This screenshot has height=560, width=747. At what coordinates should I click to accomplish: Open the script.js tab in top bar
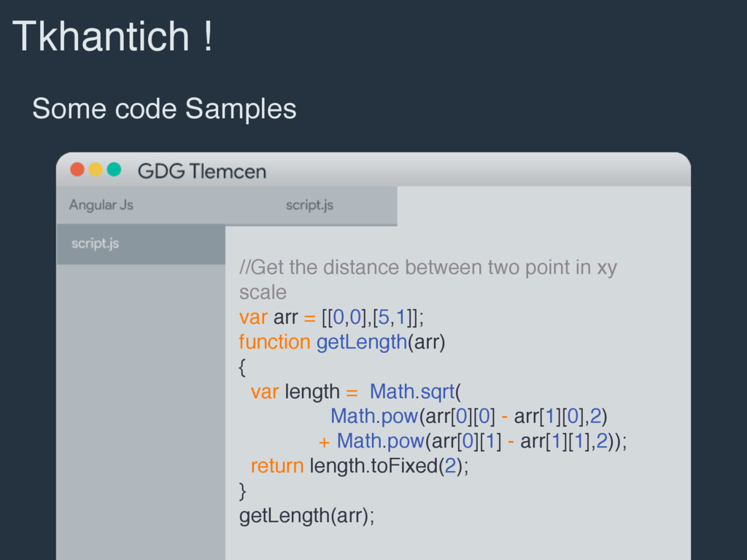(x=309, y=205)
